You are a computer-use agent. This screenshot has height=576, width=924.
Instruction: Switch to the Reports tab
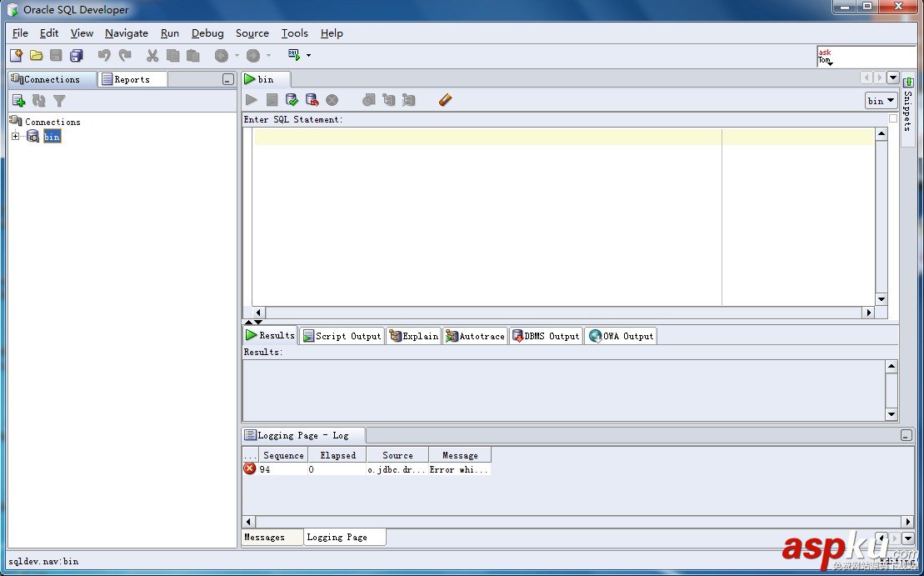coord(132,79)
